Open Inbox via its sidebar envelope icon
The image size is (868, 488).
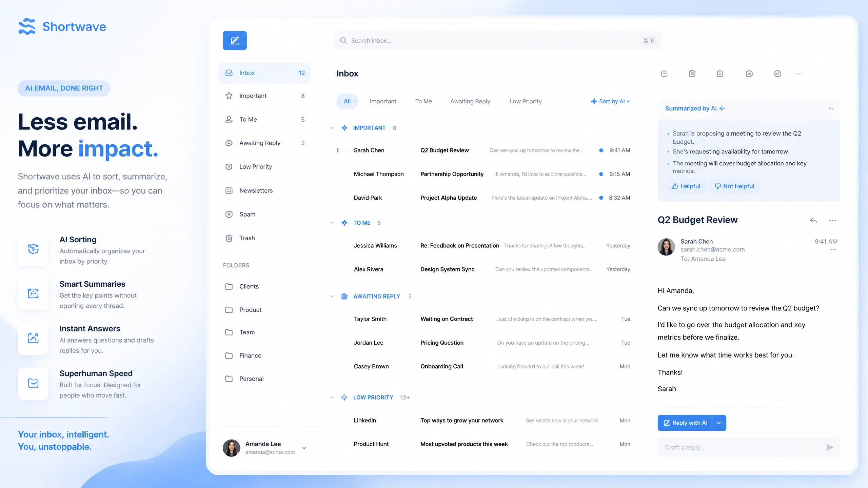pos(229,73)
